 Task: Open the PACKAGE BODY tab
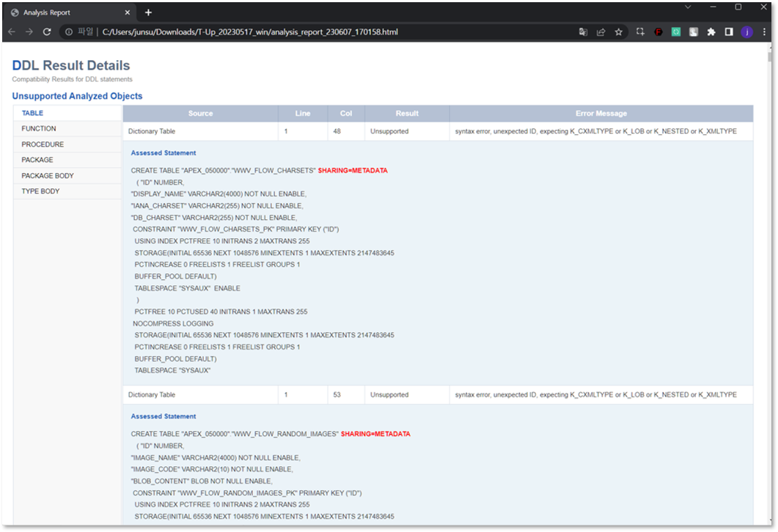pos(48,176)
